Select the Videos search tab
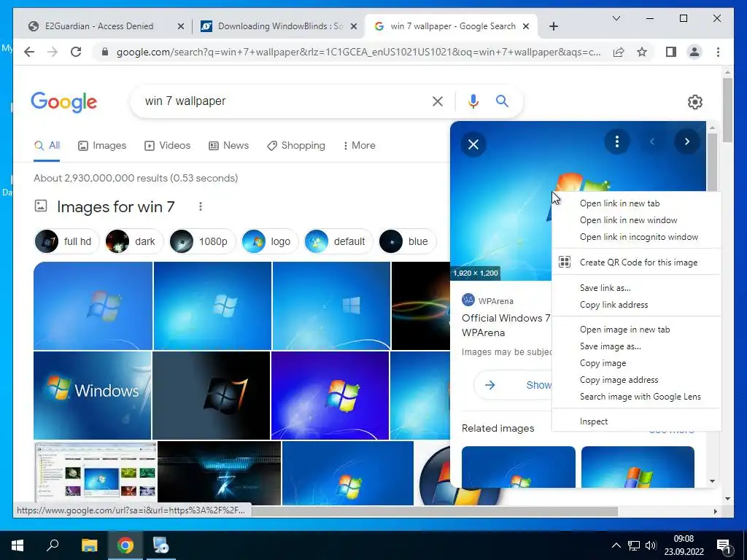Image resolution: width=747 pixels, height=560 pixels. point(167,145)
